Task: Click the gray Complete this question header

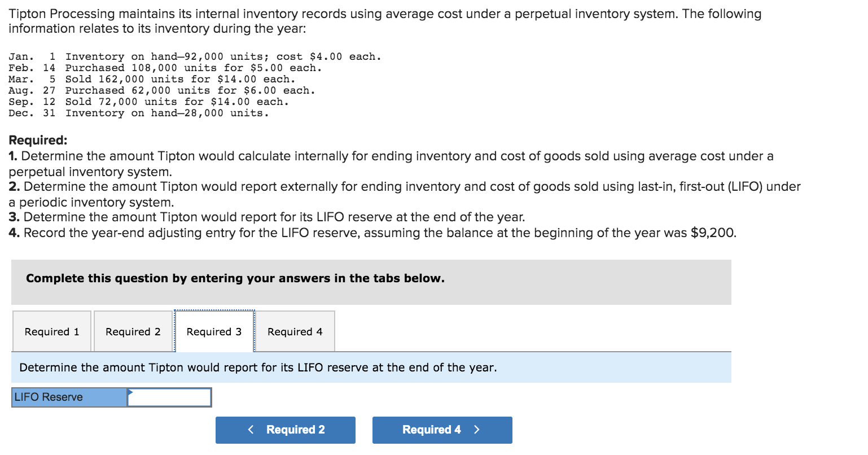Action: 234,278
